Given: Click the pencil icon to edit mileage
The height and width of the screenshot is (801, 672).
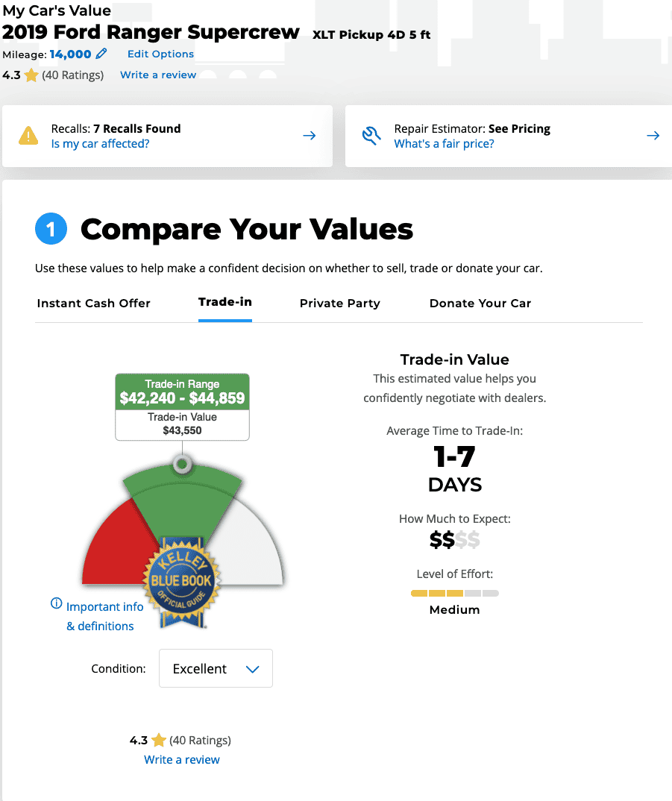Looking at the screenshot, I should pyautogui.click(x=101, y=54).
